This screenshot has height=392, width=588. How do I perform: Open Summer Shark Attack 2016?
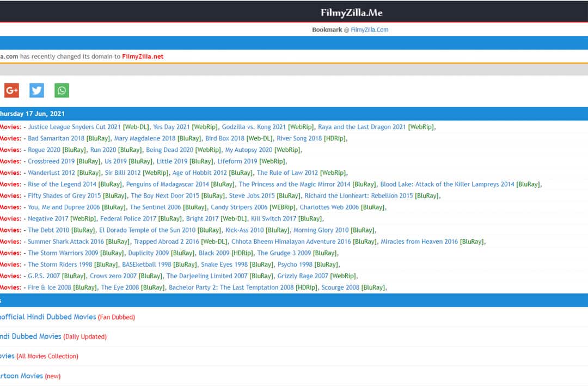tap(66, 242)
